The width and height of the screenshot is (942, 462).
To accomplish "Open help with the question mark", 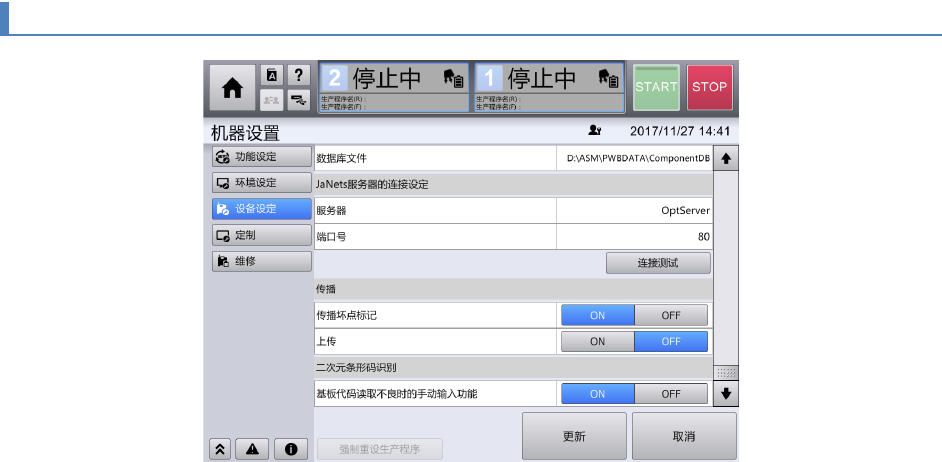I will point(299,76).
